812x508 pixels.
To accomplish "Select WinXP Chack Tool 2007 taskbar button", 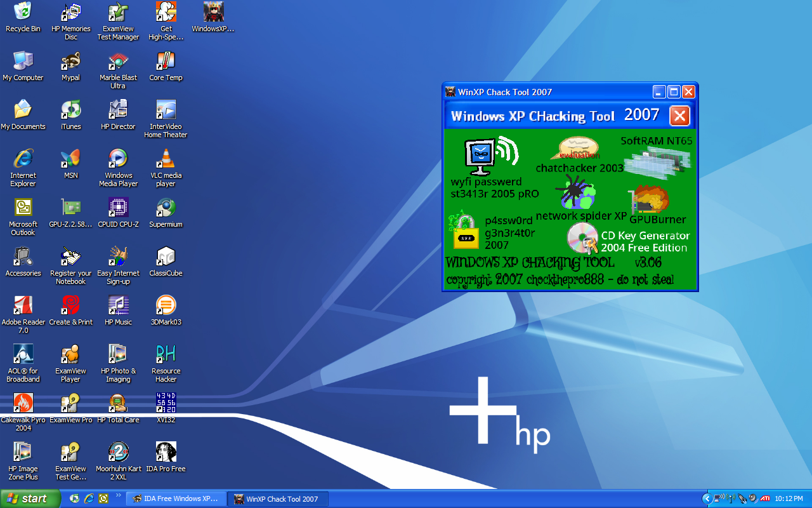I will click(278, 499).
